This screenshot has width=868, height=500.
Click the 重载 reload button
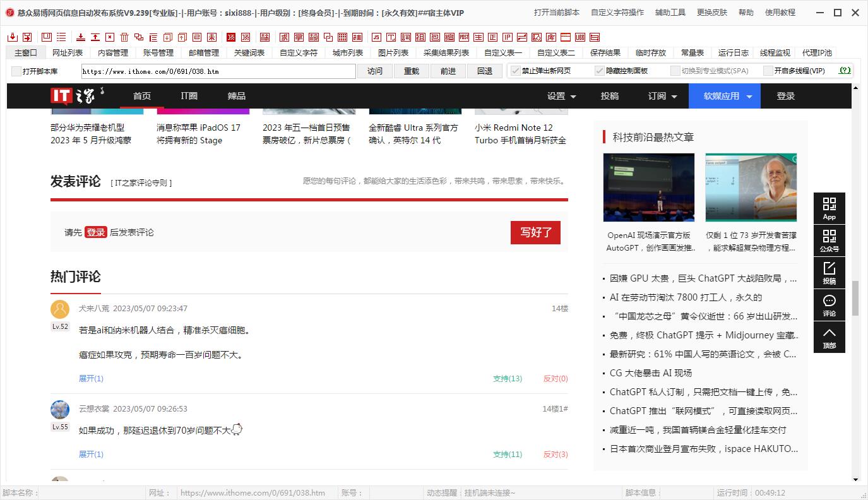(x=412, y=71)
